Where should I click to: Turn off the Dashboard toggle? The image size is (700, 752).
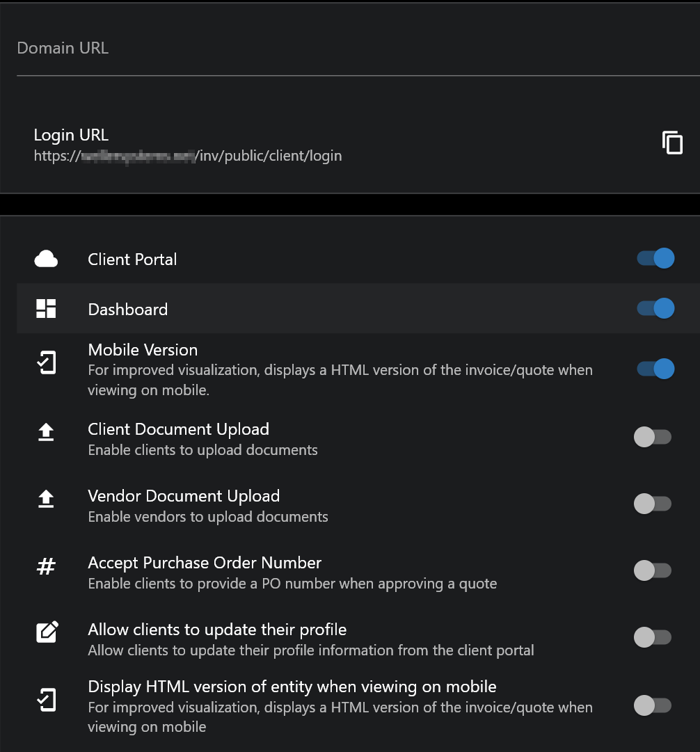tap(655, 308)
